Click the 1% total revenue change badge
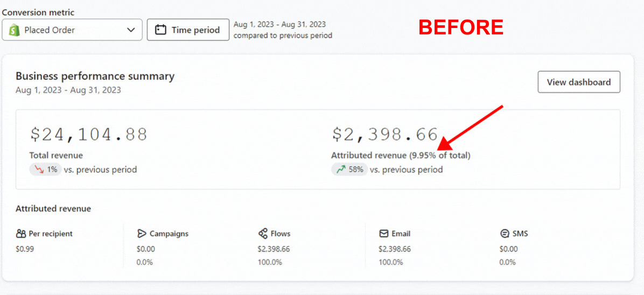Image resolution: width=644 pixels, height=295 pixels. pyautogui.click(x=45, y=169)
